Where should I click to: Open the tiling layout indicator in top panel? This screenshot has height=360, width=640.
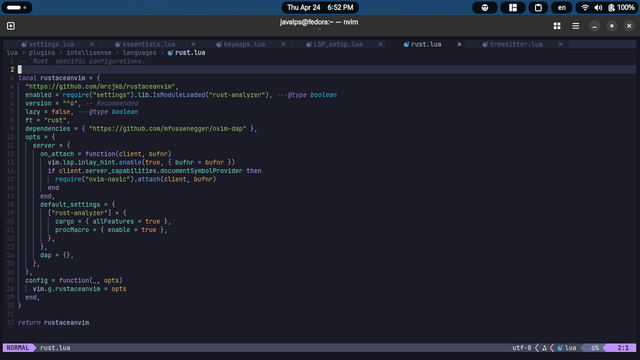point(513,7)
